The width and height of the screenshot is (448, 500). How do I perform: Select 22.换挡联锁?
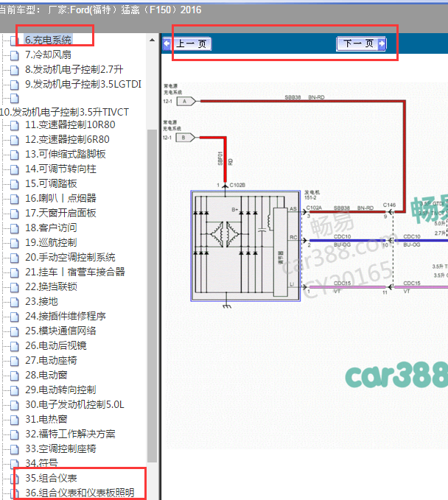point(51,286)
